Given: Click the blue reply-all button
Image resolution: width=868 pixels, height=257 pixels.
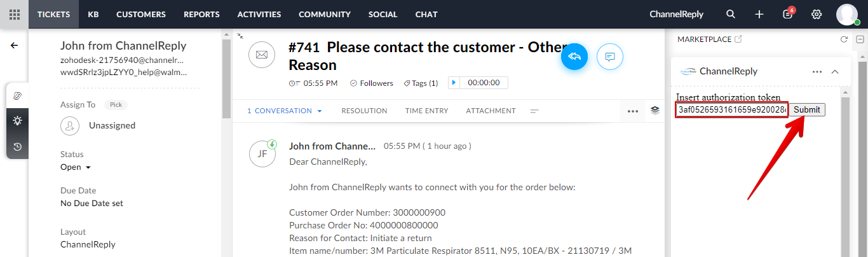Looking at the screenshot, I should [574, 57].
